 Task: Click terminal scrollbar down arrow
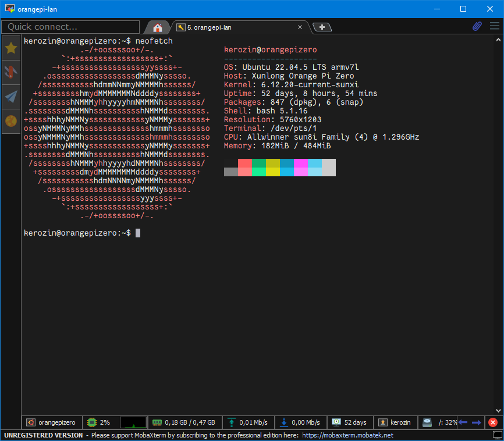click(x=498, y=411)
